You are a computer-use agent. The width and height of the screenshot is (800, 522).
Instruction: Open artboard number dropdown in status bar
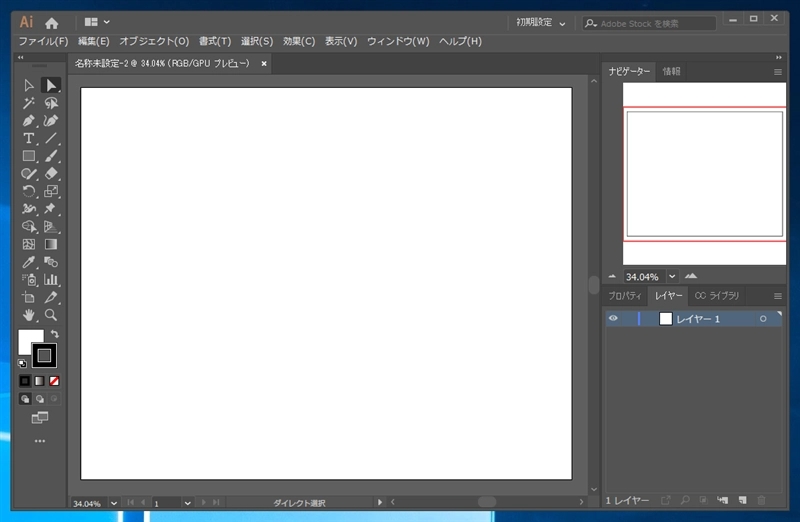tap(188, 503)
